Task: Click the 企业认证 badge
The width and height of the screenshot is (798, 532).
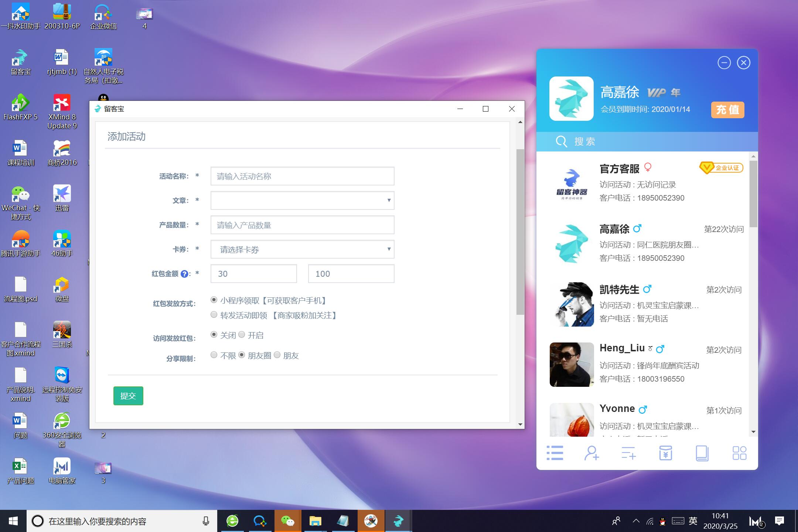Action: pos(721,168)
